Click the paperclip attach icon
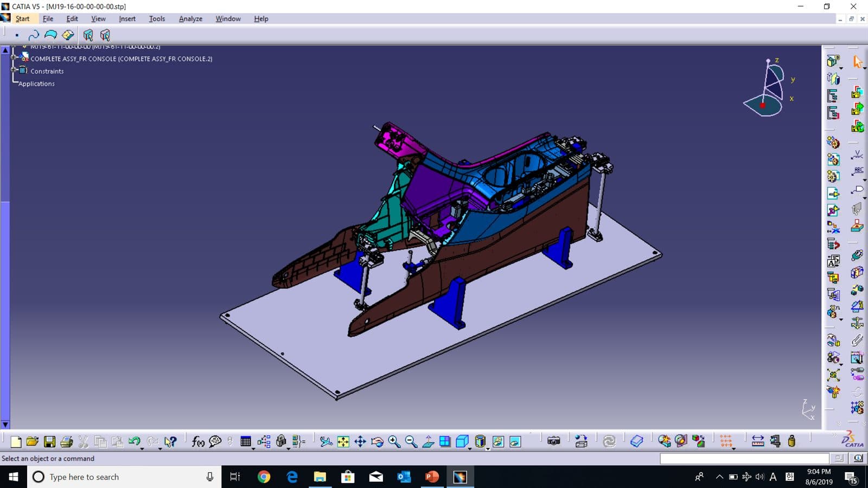Screen dimensions: 868x488 point(857,340)
